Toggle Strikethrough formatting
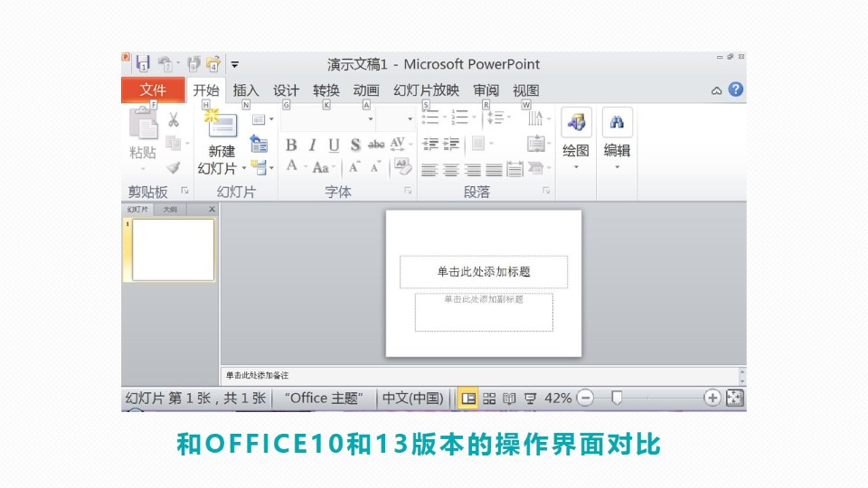868x488 pixels. pyautogui.click(x=376, y=145)
